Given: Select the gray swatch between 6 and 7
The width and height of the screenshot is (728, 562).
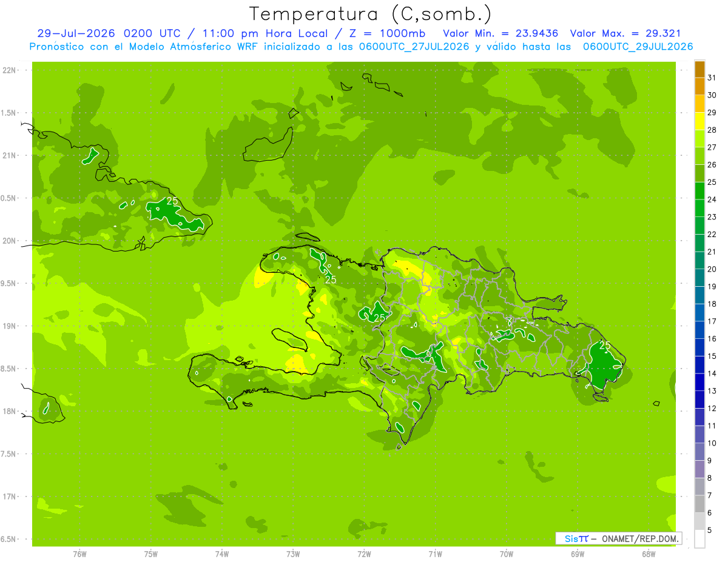Looking at the screenshot, I should [x=699, y=504].
